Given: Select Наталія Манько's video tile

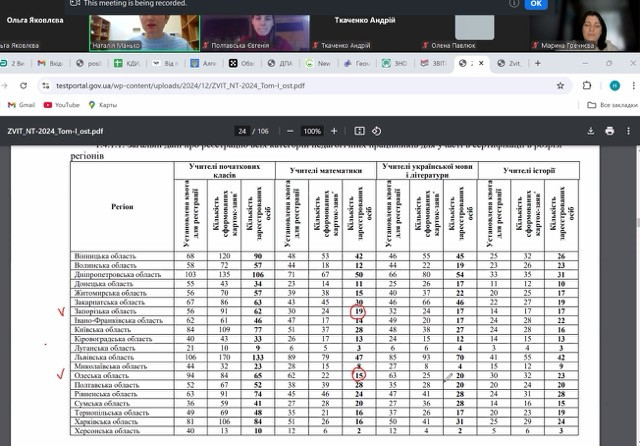Looking at the screenshot, I should point(144,33).
